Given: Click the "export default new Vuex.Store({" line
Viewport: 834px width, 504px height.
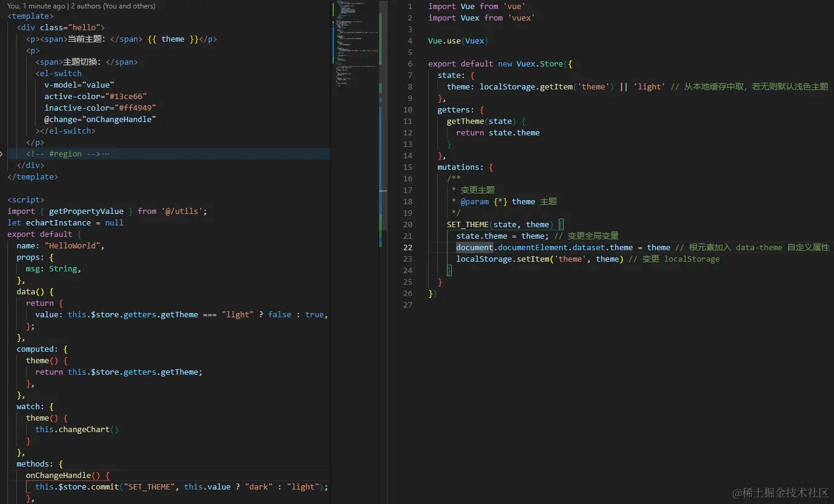Looking at the screenshot, I should click(x=500, y=64).
